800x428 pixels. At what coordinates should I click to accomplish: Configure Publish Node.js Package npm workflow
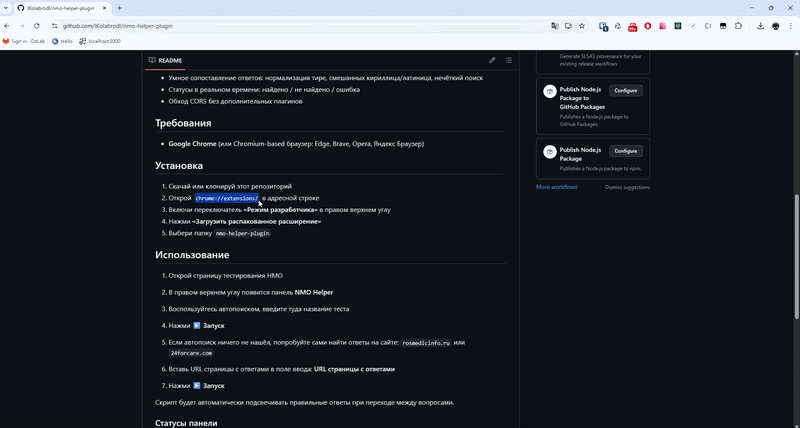626,152
